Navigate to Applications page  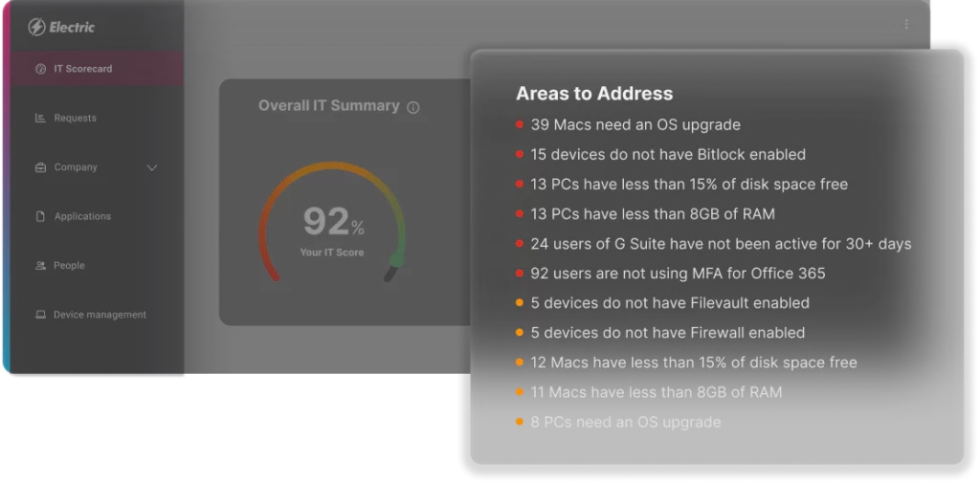pyautogui.click(x=82, y=217)
